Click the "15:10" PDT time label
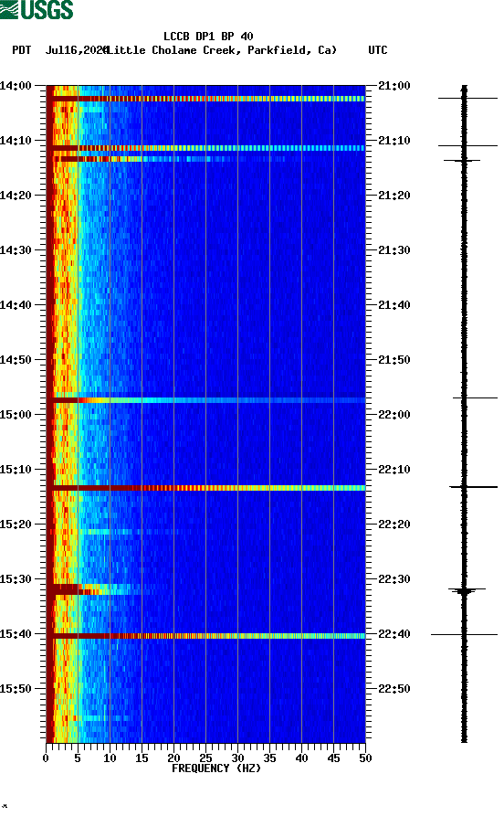The width and height of the screenshot is (504, 816). [x=16, y=470]
